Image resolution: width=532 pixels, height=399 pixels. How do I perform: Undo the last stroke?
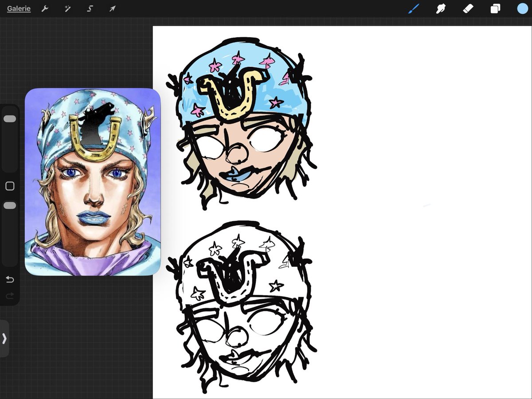click(x=10, y=280)
